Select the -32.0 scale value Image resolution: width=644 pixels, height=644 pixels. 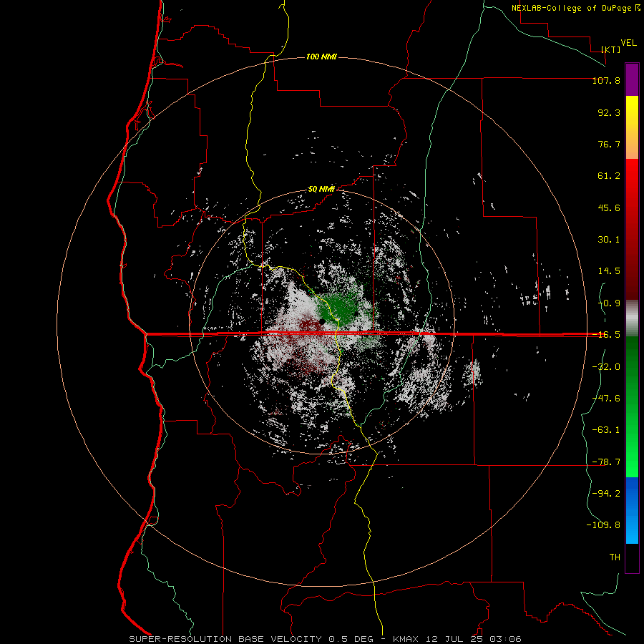606,367
